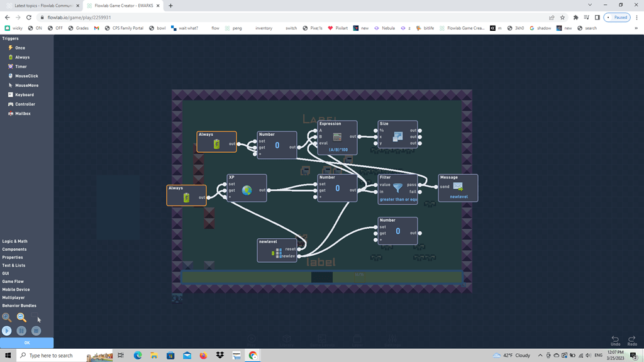Click the zoom-out magnifier tool
This screenshot has width=644, height=362.
click(x=21, y=317)
